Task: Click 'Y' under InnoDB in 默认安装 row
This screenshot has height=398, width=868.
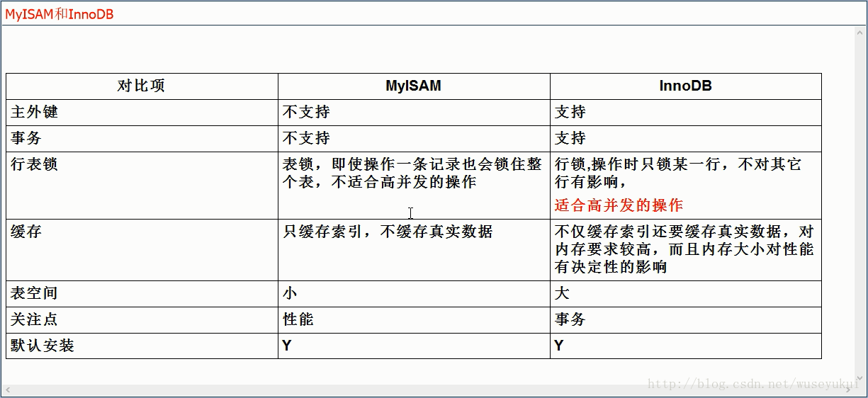Action: click(559, 346)
